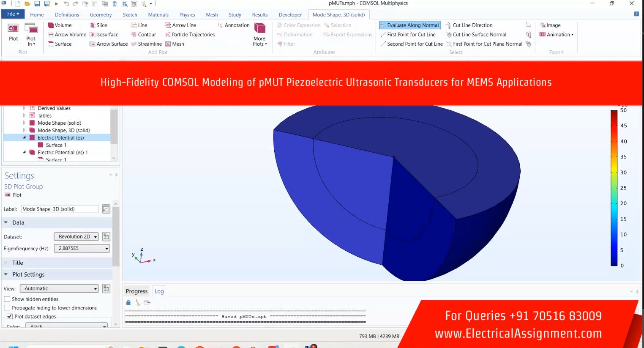Uncheck Plot dataset edges

(9, 316)
